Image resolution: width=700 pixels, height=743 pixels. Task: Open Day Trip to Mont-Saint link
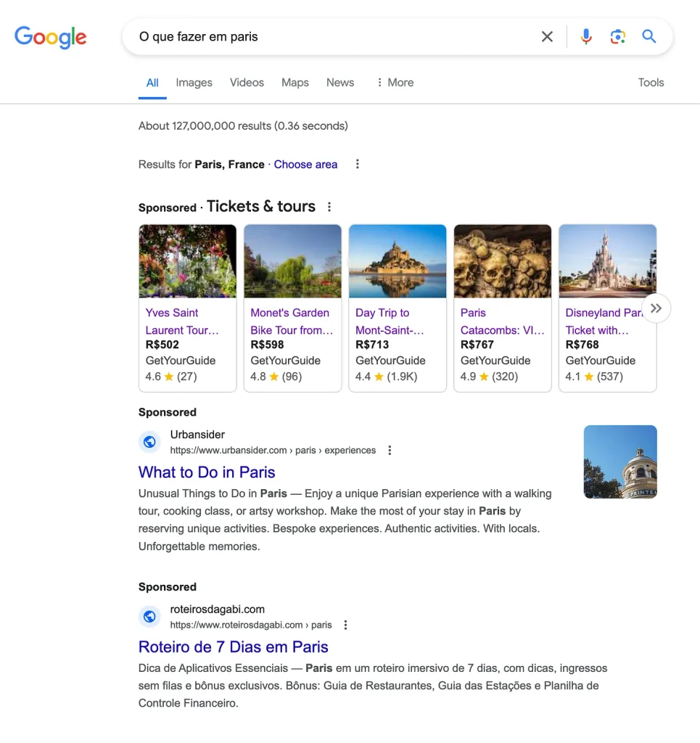click(x=390, y=321)
